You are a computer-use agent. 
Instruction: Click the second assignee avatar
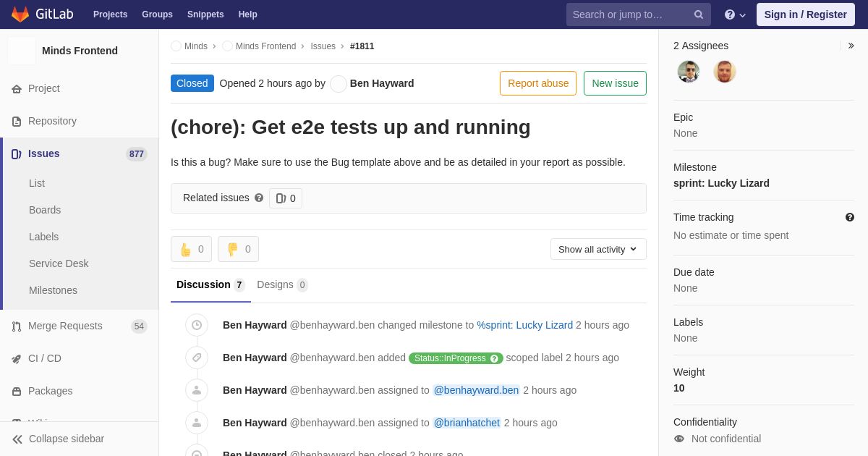pyautogui.click(x=725, y=72)
